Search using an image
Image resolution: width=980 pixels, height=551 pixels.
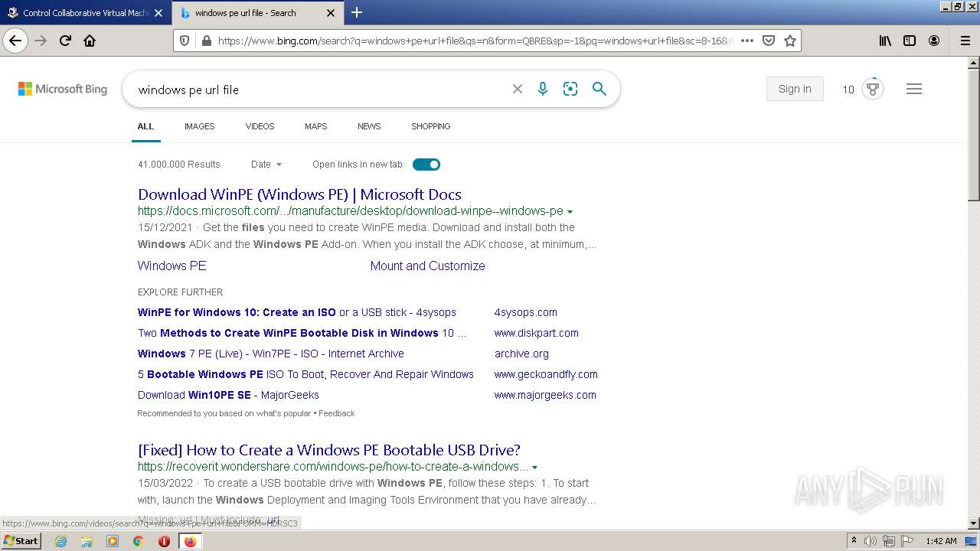570,89
